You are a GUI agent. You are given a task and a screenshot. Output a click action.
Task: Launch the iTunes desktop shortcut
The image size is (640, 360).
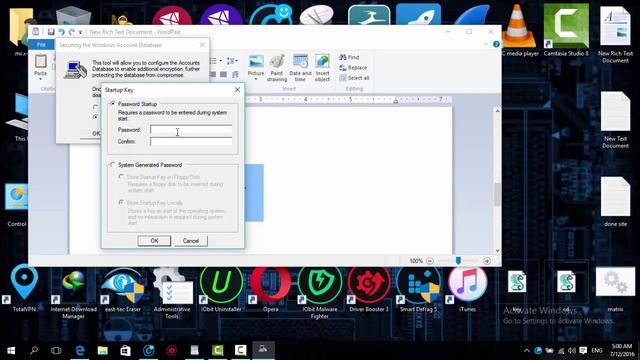[467, 289]
